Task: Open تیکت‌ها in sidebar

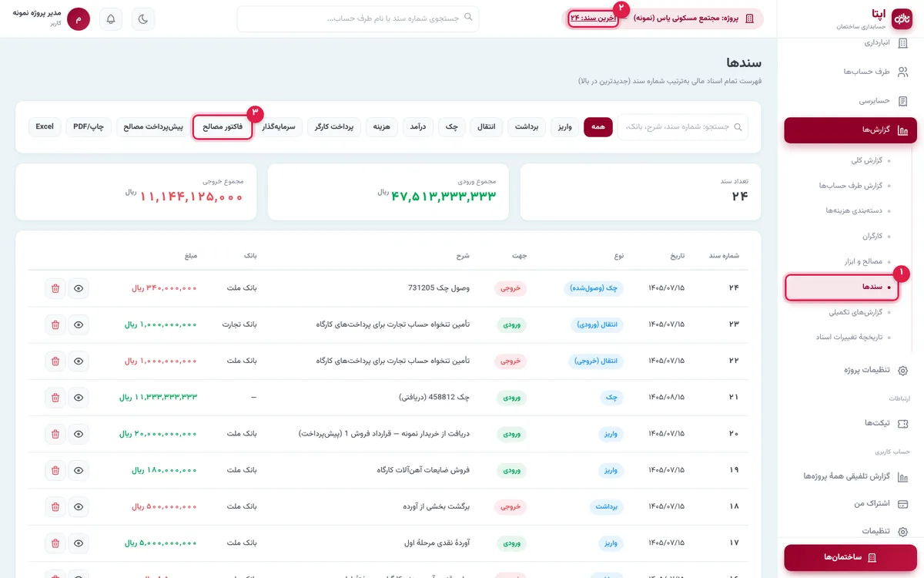Action: (x=850, y=423)
